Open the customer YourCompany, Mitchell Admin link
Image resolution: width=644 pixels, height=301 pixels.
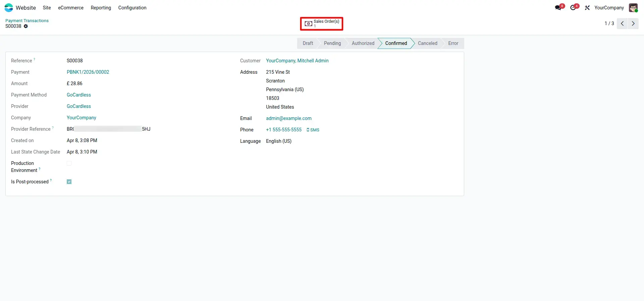point(297,61)
